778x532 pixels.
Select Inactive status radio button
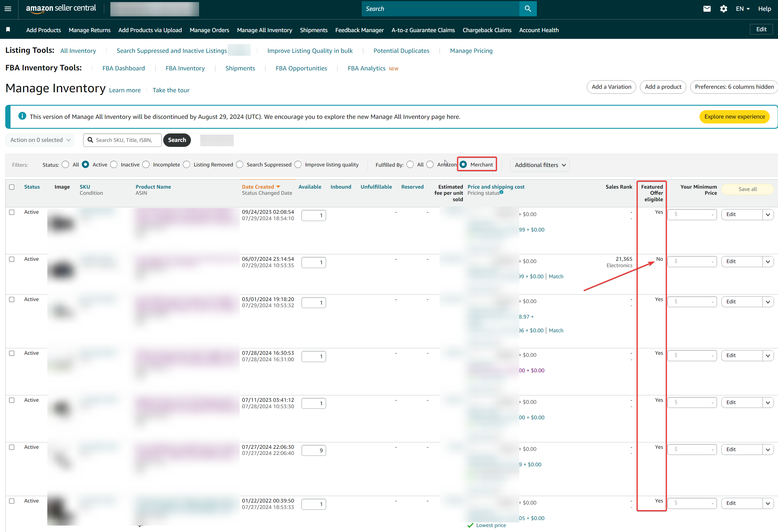[x=114, y=164]
